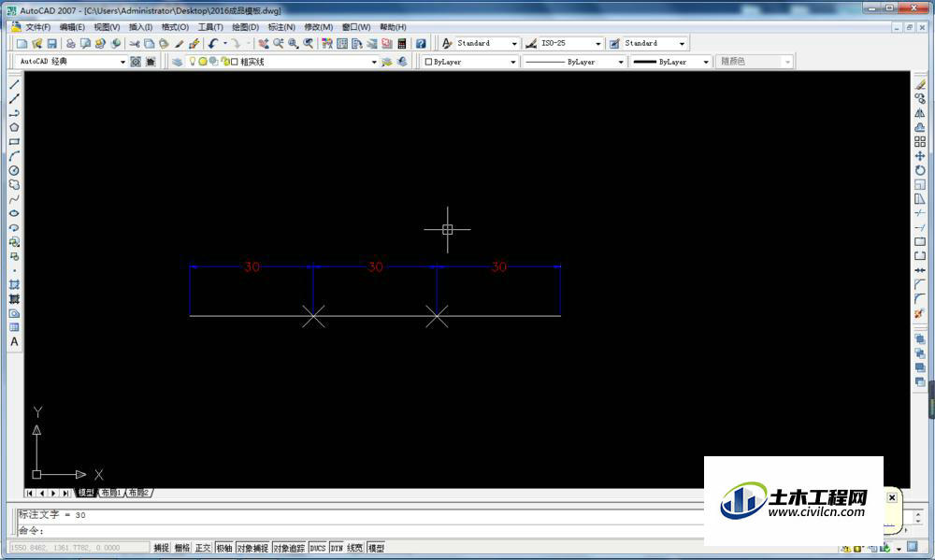Click the Erase tool in modify toolbar
Screen dimensions: 935x560
(x=920, y=85)
